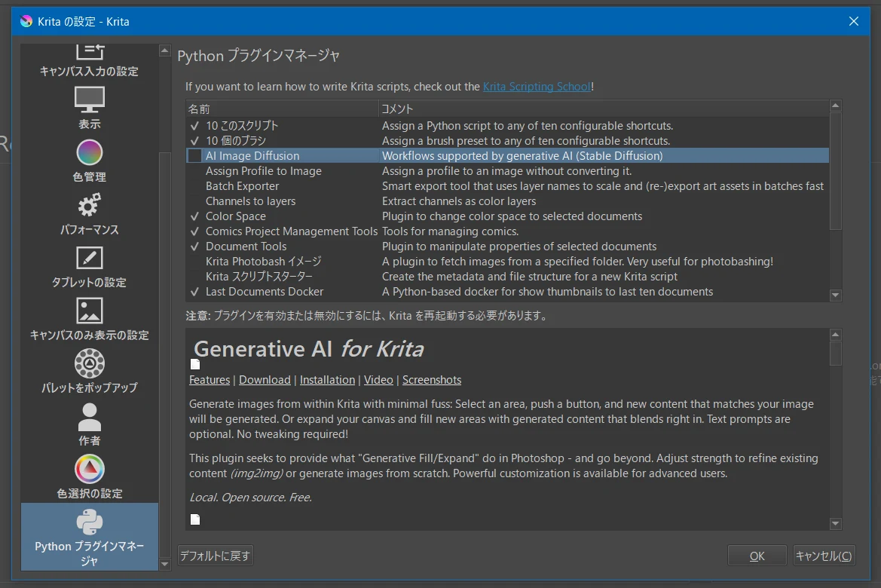
Task: Disable the Document Tools plugin checkbox
Action: coord(194,247)
